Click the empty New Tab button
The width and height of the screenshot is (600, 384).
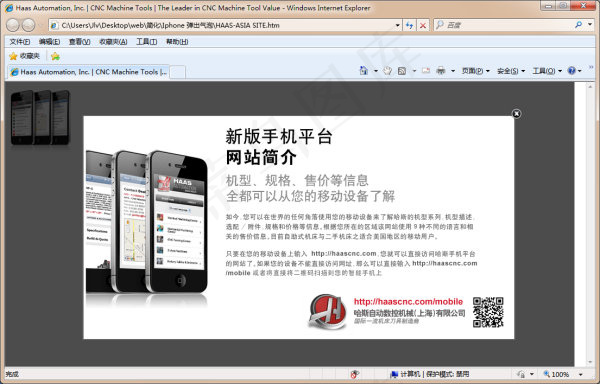[x=178, y=72]
